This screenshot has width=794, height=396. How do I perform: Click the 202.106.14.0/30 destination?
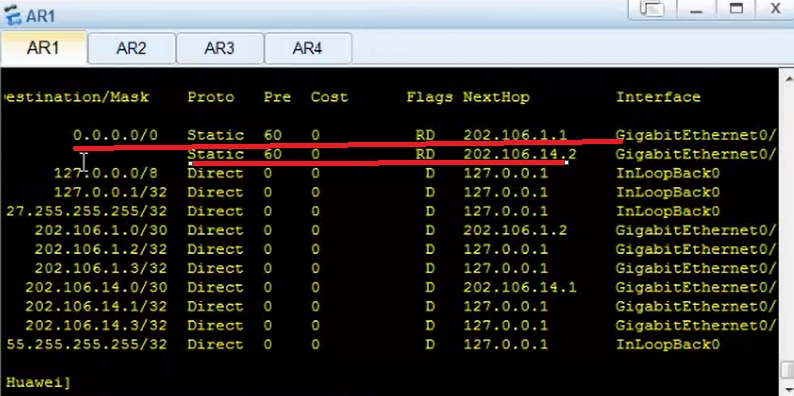pyautogui.click(x=96, y=287)
